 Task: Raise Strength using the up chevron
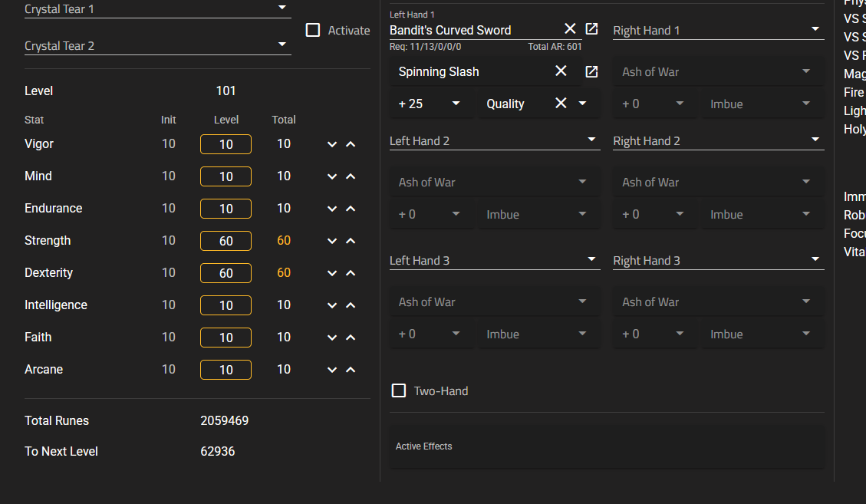(x=351, y=241)
